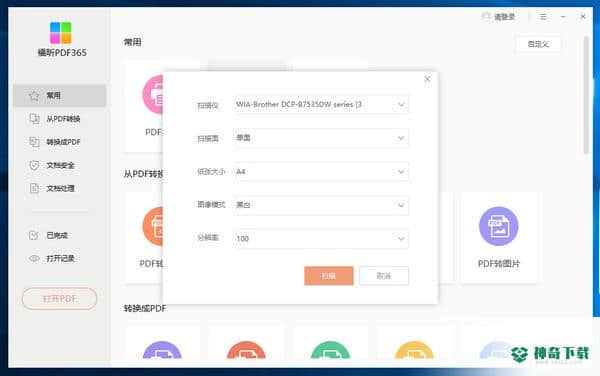
Task: Click the pink printer icon behind dialog
Action: 153,94
